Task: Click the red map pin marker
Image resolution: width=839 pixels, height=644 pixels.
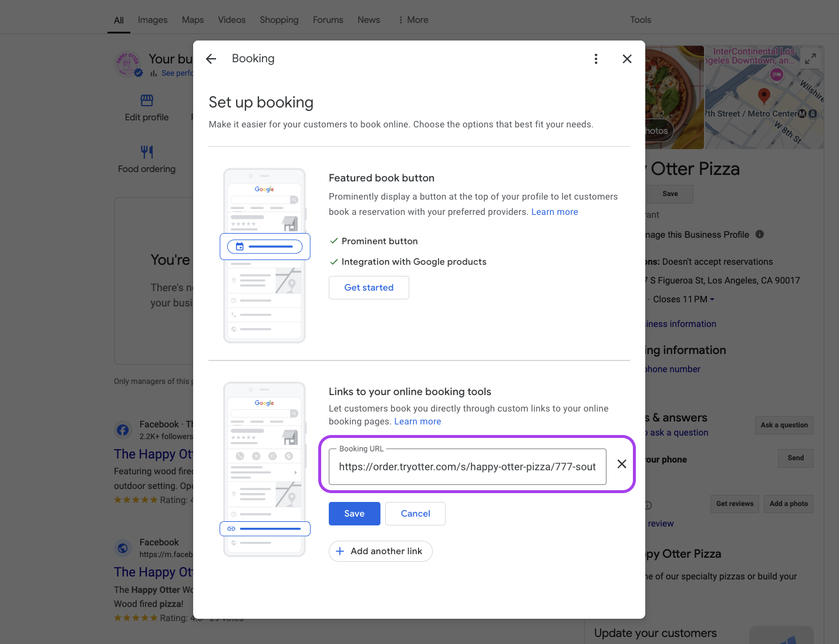Action: click(x=764, y=96)
